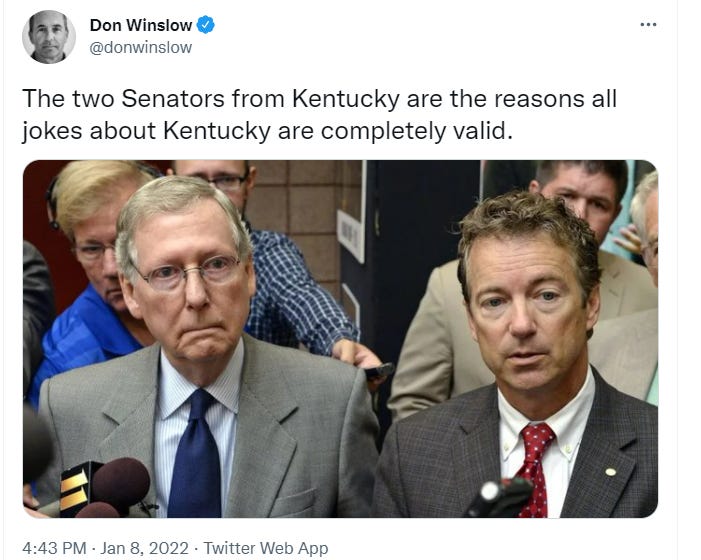Open the three-dot More options menu
701x560 pixels.
pos(648,25)
